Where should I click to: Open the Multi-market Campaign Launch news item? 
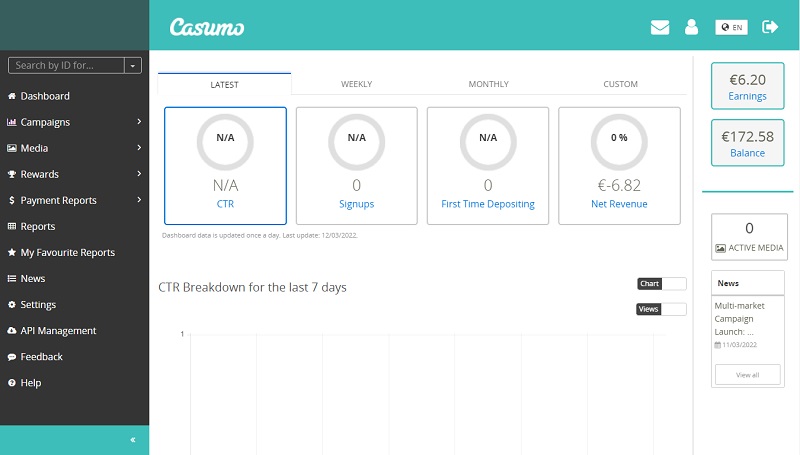pos(739,318)
